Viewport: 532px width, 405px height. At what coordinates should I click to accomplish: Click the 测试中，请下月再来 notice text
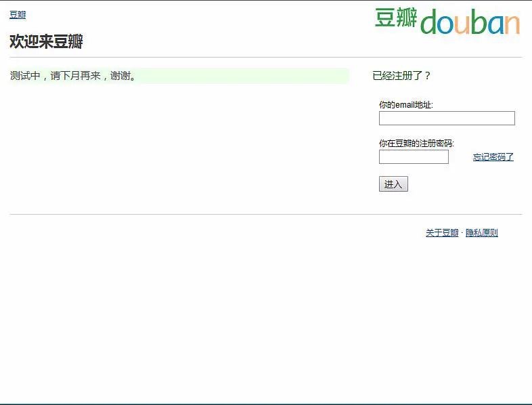tap(73, 75)
